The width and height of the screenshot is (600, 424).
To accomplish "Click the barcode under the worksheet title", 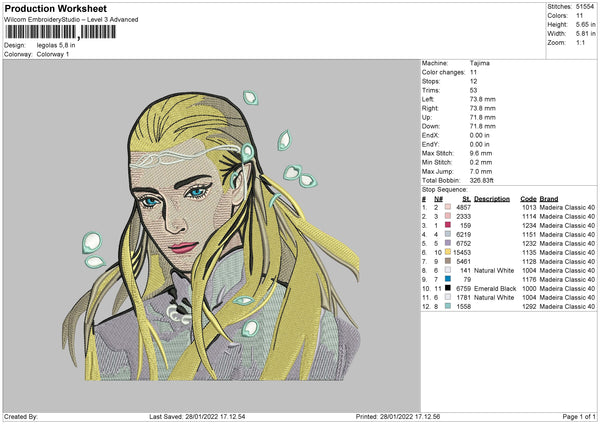I will point(60,32).
